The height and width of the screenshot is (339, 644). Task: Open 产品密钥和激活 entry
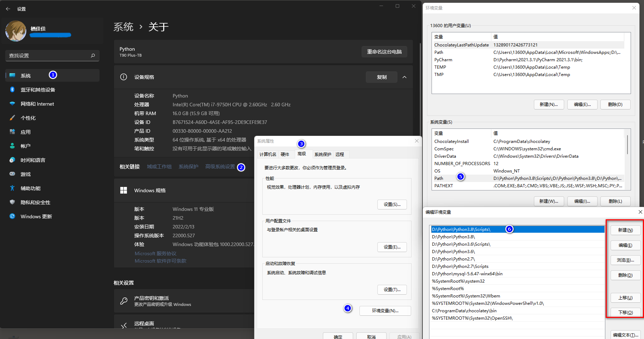[184, 301]
